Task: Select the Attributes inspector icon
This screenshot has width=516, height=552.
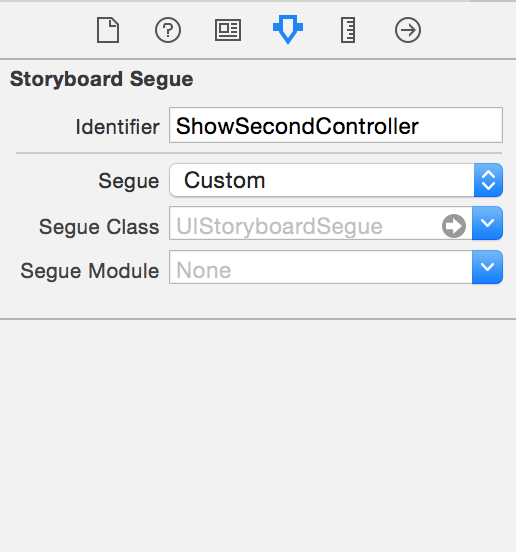Action: [x=288, y=30]
